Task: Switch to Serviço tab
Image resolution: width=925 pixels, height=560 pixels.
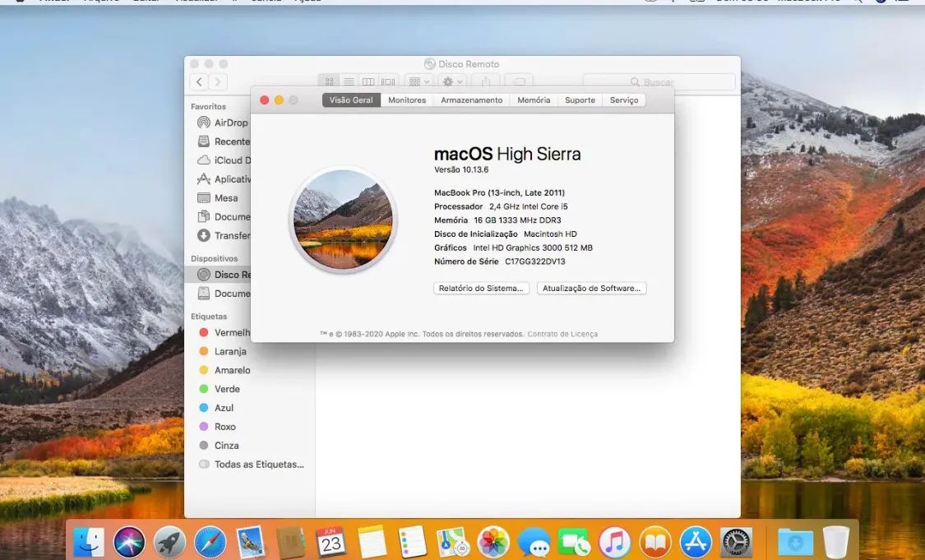Action: pos(624,100)
